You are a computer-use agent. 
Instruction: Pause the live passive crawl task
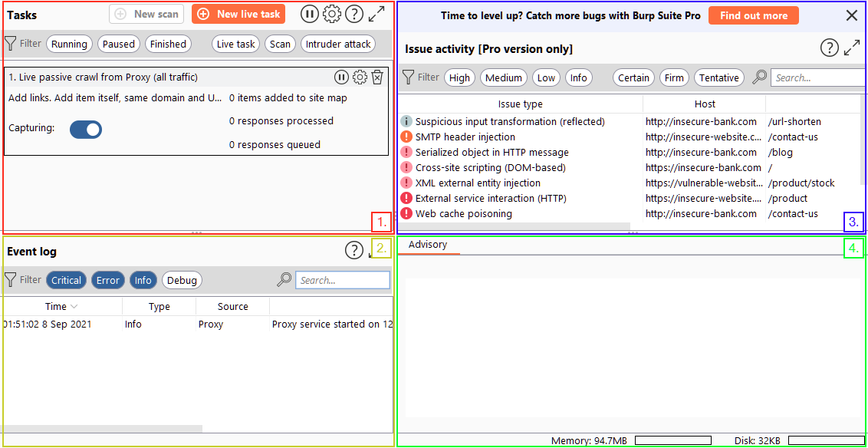point(341,77)
